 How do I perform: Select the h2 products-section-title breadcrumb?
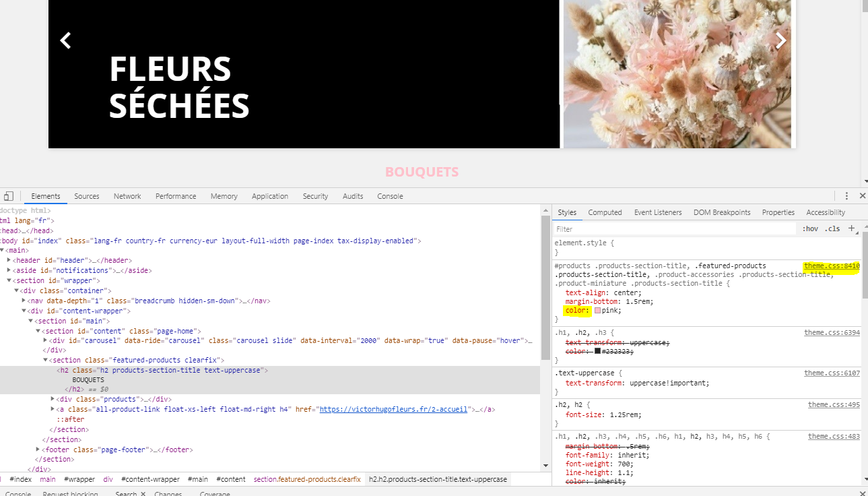pos(438,479)
